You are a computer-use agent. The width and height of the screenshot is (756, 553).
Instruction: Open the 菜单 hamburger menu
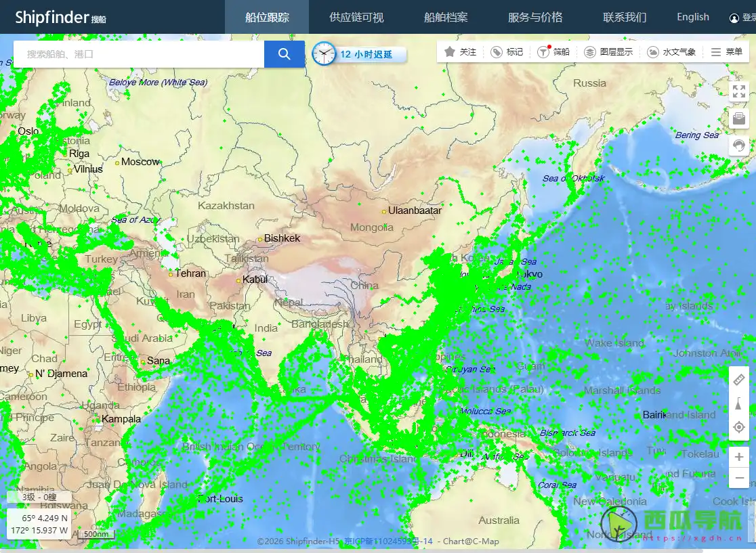pyautogui.click(x=727, y=52)
